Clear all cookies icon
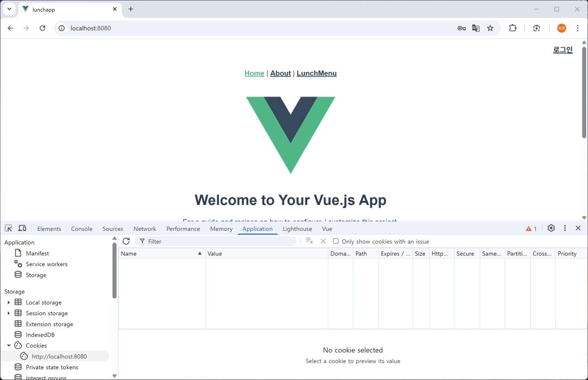Image resolution: width=588 pixels, height=380 pixels. pos(309,241)
